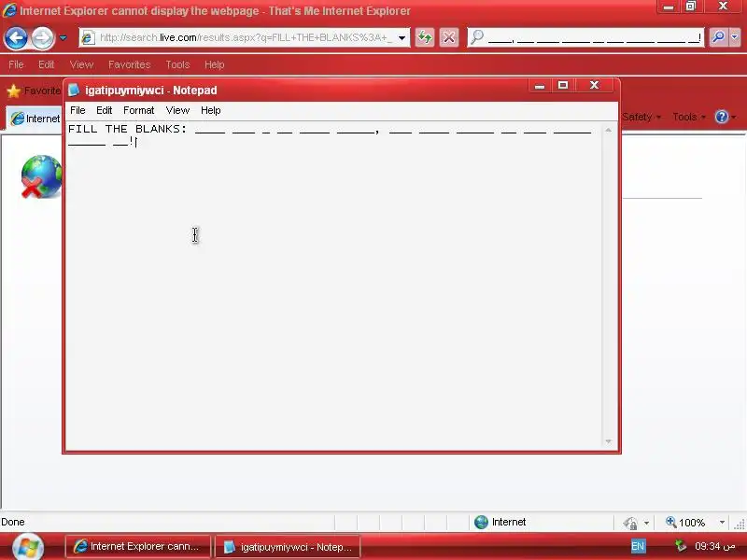747x560 pixels.
Task: Open Internet Explorer File menu
Action: click(16, 64)
